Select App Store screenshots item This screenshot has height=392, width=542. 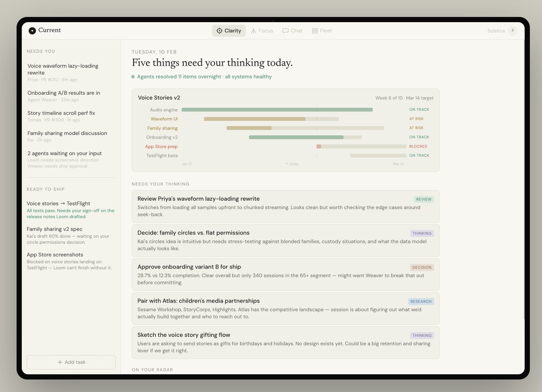point(71,261)
